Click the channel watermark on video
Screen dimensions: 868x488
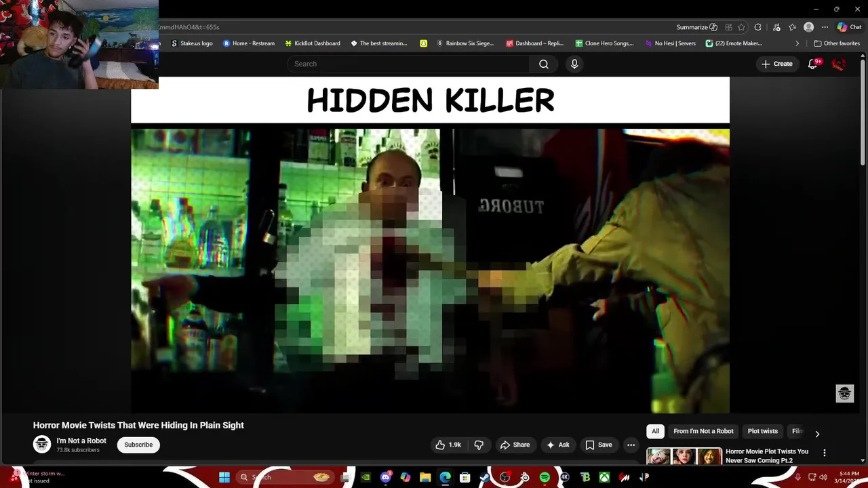pos(844,393)
